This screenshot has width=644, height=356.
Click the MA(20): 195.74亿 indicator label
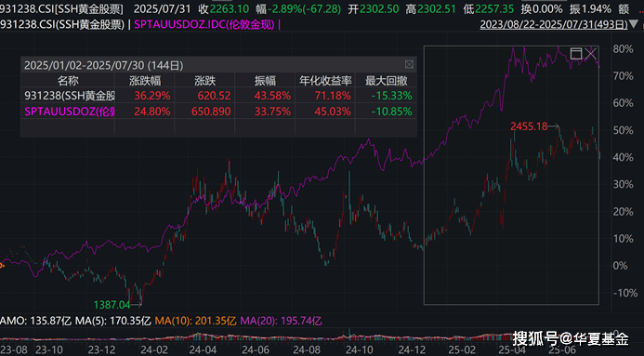coord(281,321)
